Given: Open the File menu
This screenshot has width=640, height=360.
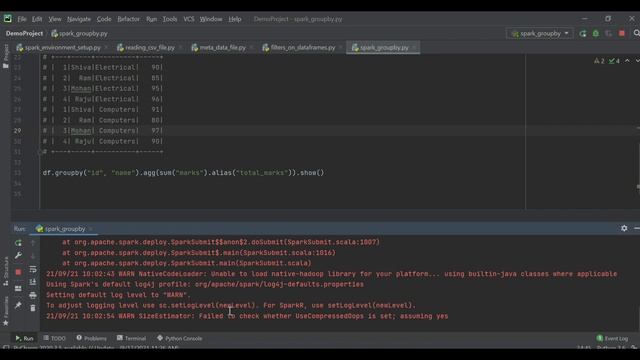Looking at the screenshot, I should point(22,19).
